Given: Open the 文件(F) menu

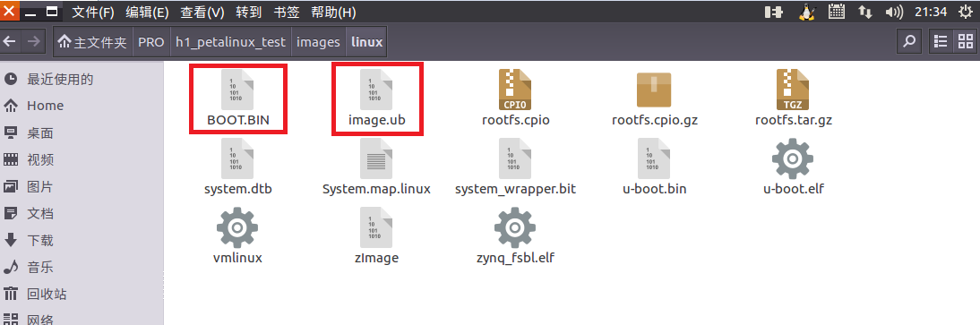Looking at the screenshot, I should [x=93, y=12].
